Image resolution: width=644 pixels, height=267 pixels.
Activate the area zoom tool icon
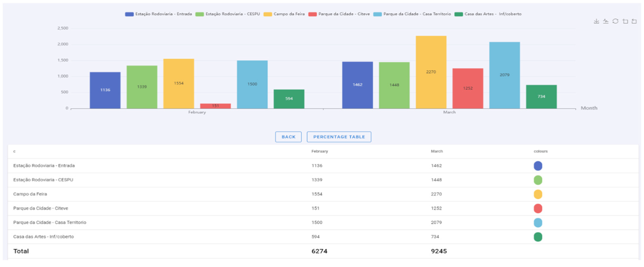tap(625, 21)
